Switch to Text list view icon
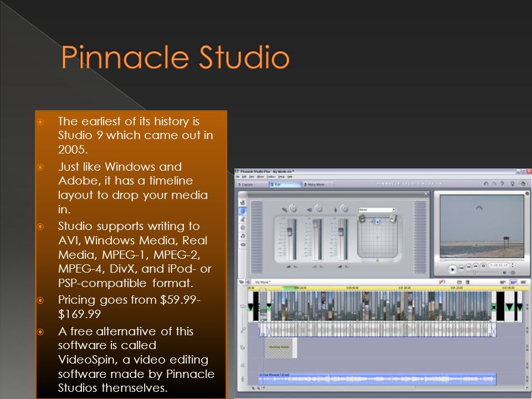Screen dimensions: 532x399 click(524, 282)
